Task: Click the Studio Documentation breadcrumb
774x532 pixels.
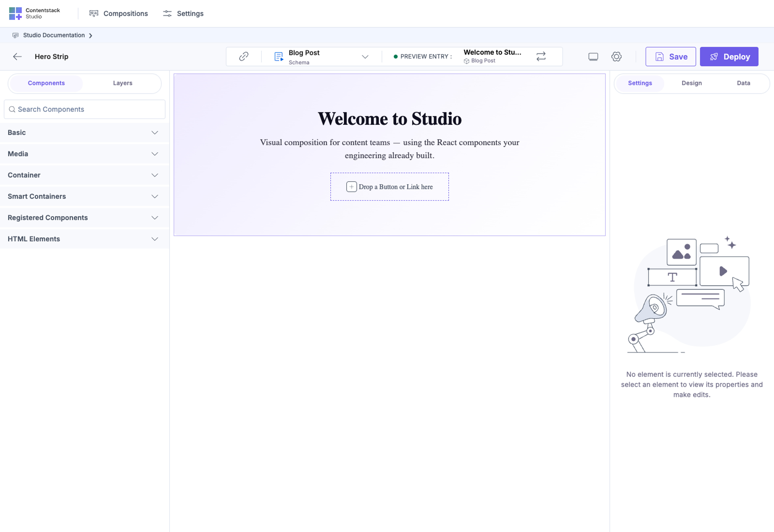Action: [54, 35]
